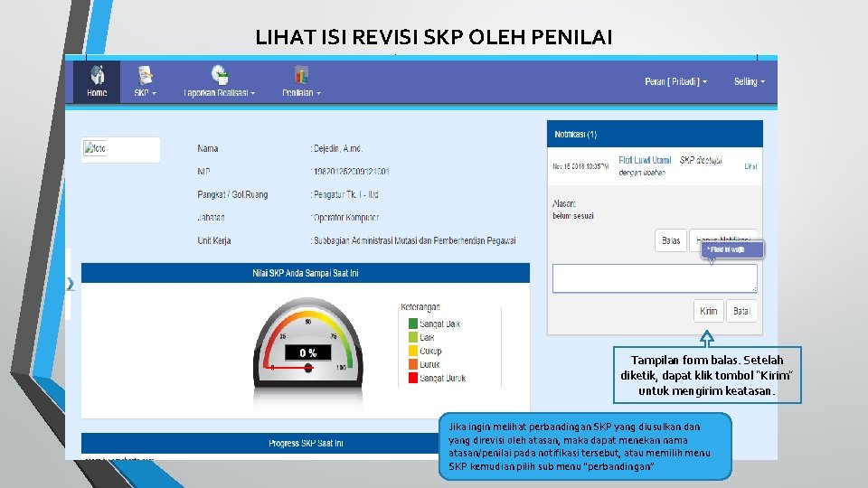This screenshot has width=868, height=488.
Task: Click the Subbagian Administrasi Mutasi unit text
Action: point(415,240)
